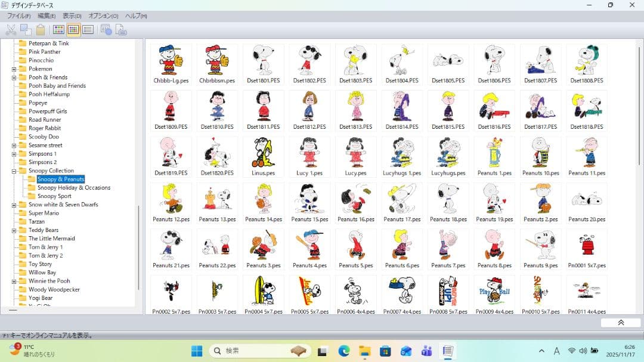The width and height of the screenshot is (644, 362).
Task: Select the Snoopy Sport folder
Action: [x=54, y=196]
